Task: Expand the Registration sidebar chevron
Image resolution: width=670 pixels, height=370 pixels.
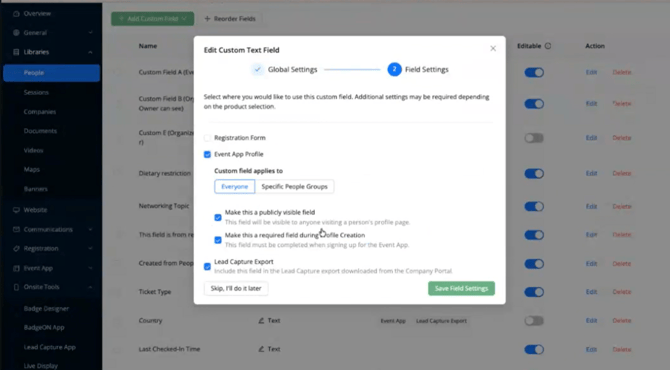Action: coord(90,249)
